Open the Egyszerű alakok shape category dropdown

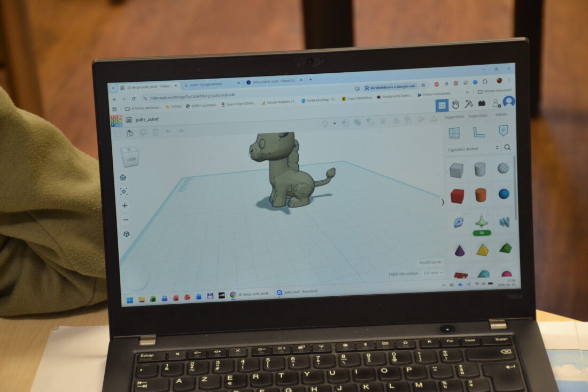[474, 149]
